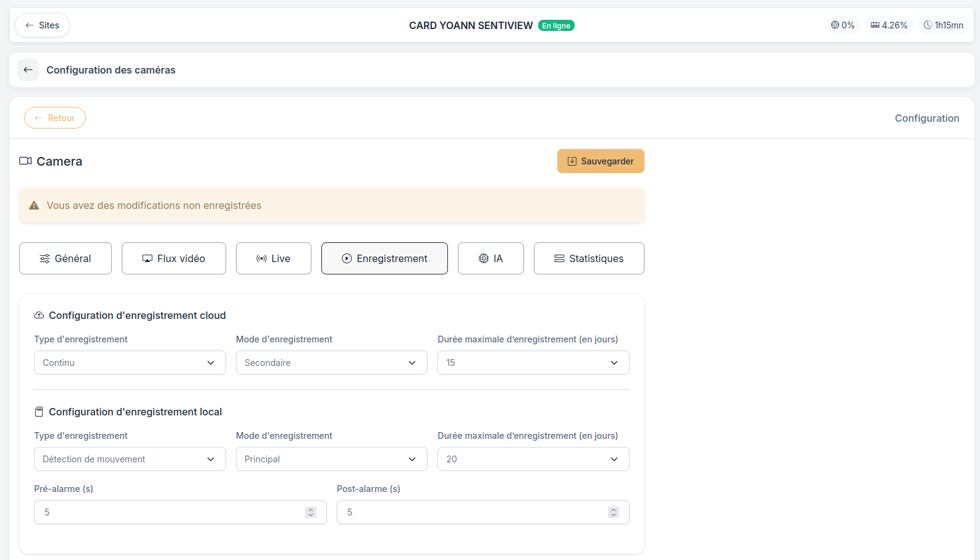Click the camera icon next to Camera heading
980x560 pixels.
point(25,161)
